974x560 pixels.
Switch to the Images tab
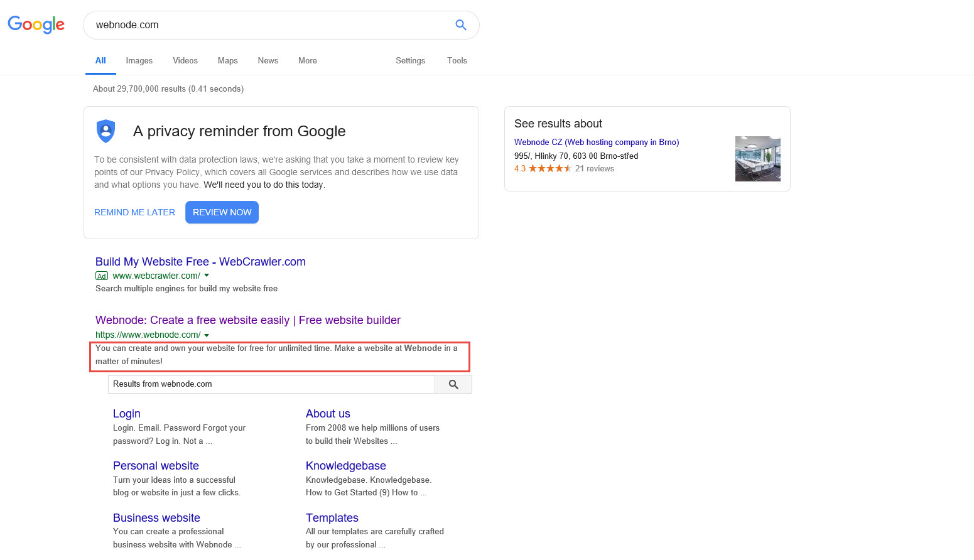139,60
